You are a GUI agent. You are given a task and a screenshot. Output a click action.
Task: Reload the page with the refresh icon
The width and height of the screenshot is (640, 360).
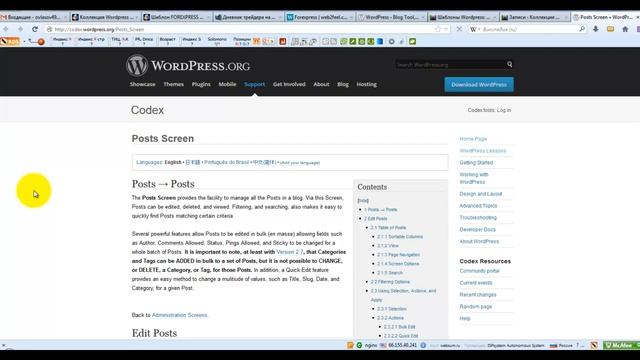tap(35, 29)
